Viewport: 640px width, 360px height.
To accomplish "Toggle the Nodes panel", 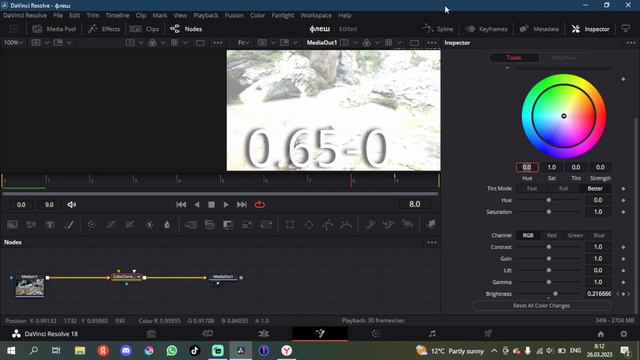I will 186,29.
